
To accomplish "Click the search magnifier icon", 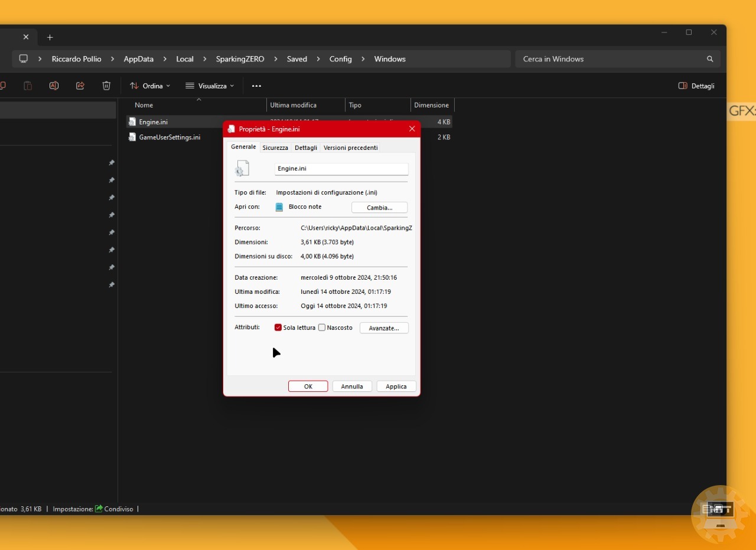I will (710, 59).
